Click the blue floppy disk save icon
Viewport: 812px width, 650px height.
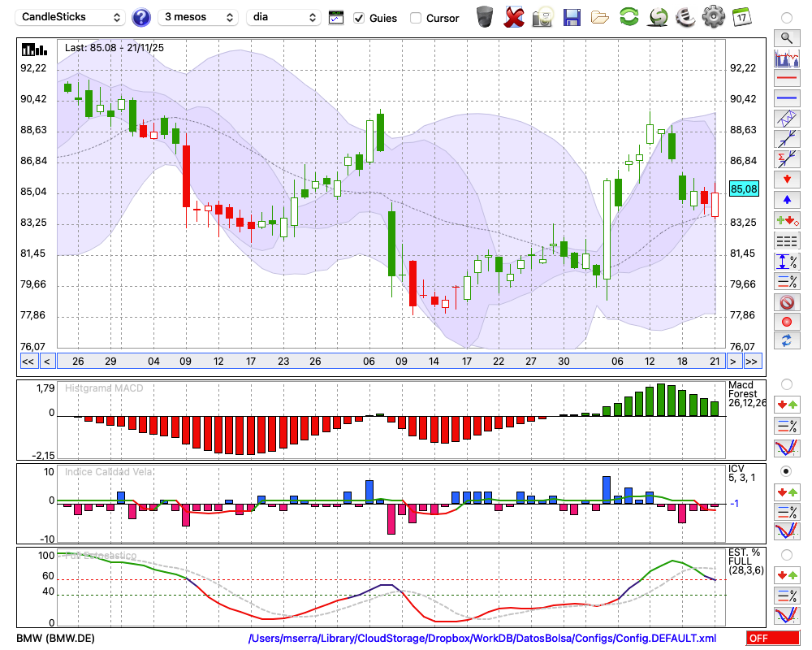pyautogui.click(x=572, y=16)
